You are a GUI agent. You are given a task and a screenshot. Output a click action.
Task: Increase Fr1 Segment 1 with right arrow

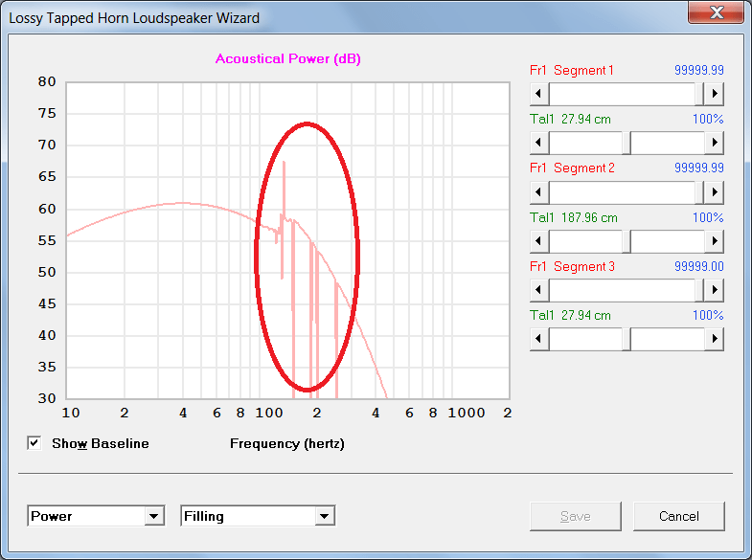tap(714, 94)
